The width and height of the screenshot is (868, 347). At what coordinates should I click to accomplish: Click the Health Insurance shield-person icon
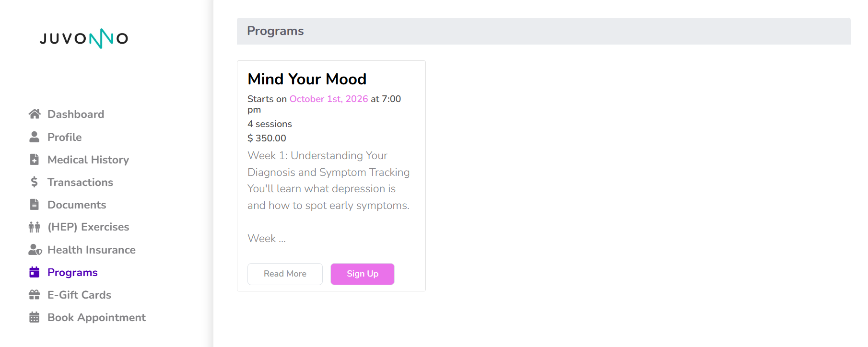point(35,250)
